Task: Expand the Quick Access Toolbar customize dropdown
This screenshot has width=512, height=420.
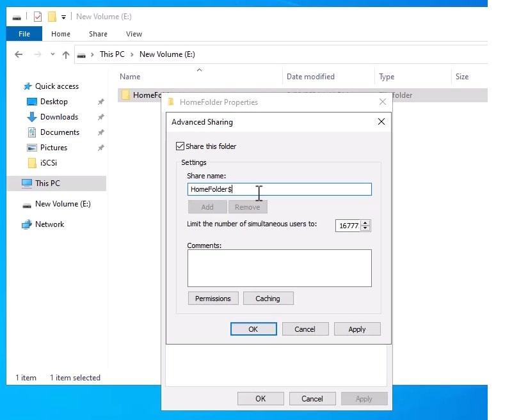Action: click(63, 17)
